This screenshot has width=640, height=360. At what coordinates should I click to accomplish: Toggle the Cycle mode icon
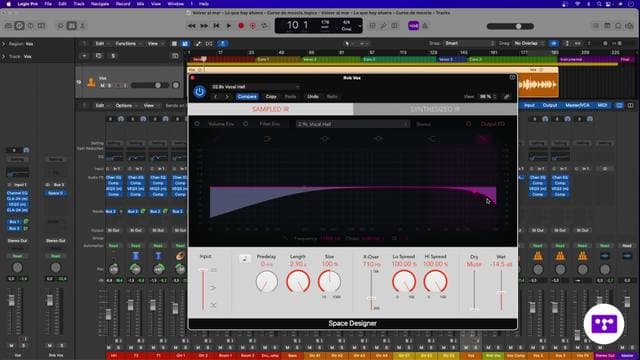(264, 26)
